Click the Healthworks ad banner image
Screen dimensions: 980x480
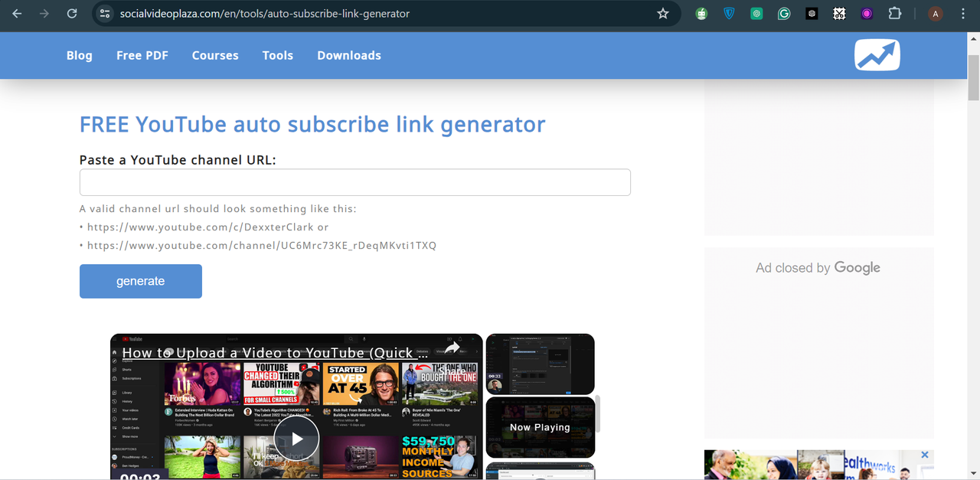coord(818,465)
